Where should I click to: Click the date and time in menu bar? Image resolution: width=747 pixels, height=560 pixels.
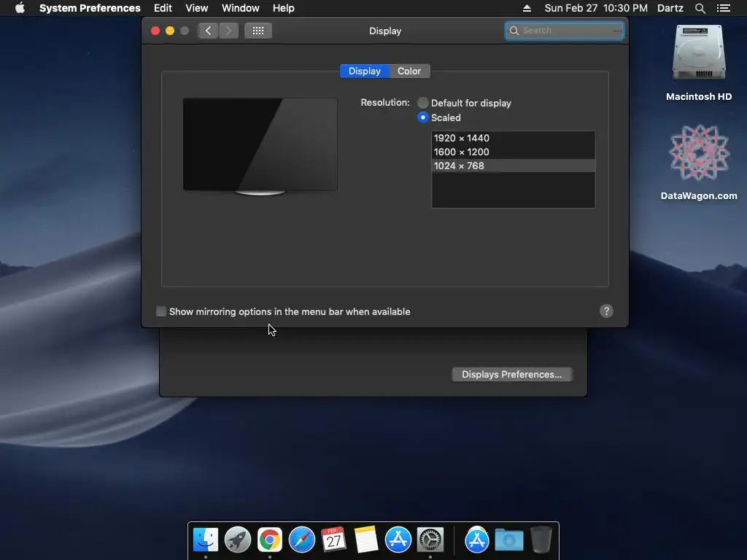[x=596, y=8]
